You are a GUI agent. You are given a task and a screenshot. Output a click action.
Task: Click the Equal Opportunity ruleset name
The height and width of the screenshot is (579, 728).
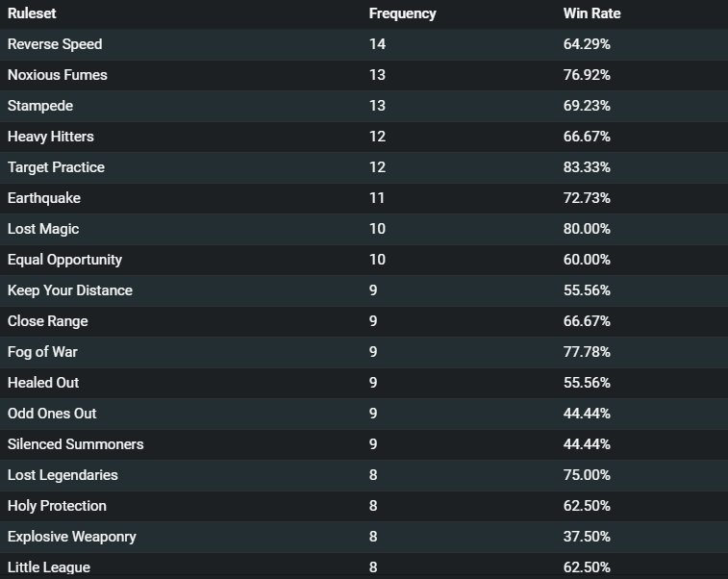(64, 260)
